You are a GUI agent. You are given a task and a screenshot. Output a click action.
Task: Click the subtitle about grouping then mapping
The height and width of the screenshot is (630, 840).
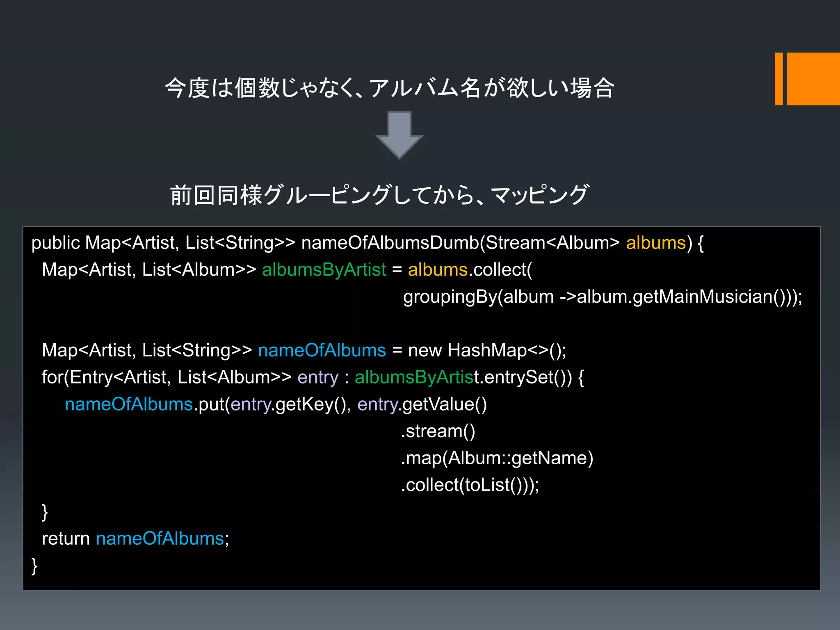coord(379,194)
